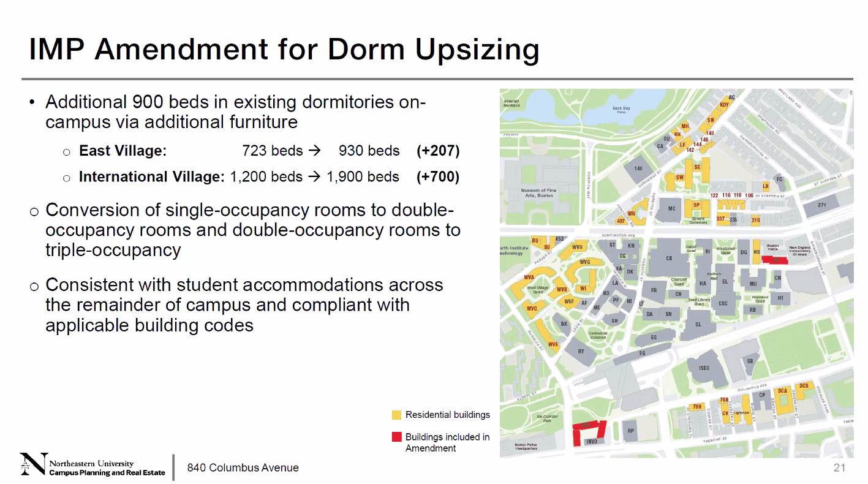The height and width of the screenshot is (484, 868).
Task: Click the ISEC building on the map
Action: 704,368
